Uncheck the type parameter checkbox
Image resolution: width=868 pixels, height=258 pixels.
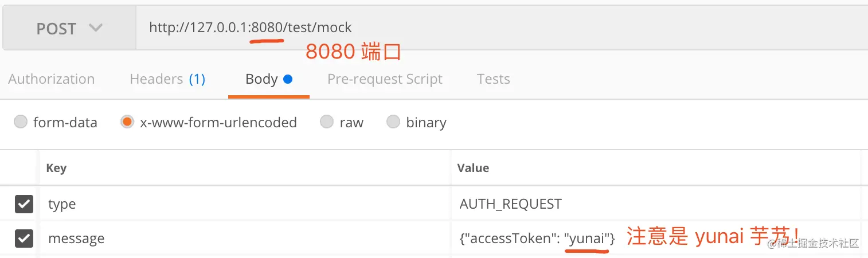[24, 204]
